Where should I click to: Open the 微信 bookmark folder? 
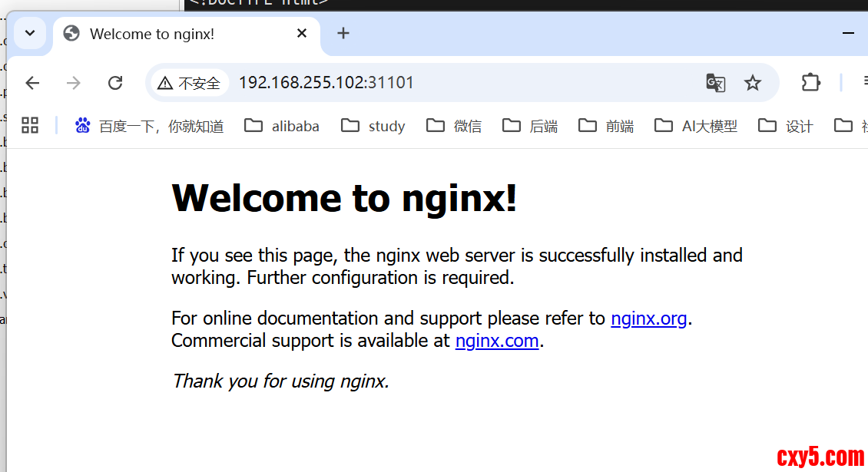pos(455,126)
